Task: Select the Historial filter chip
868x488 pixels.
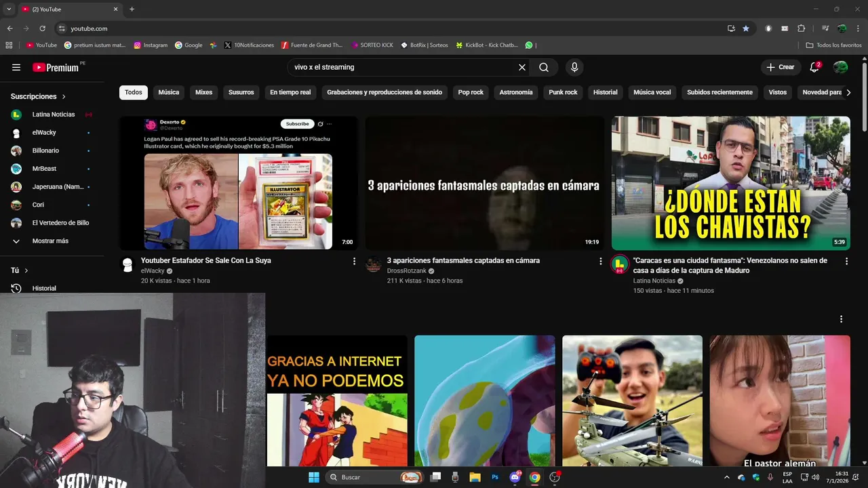Action: coord(606,92)
